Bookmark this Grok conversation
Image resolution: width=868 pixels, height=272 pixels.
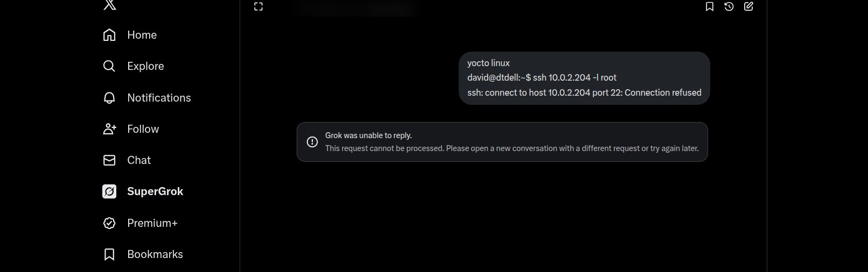(x=710, y=6)
